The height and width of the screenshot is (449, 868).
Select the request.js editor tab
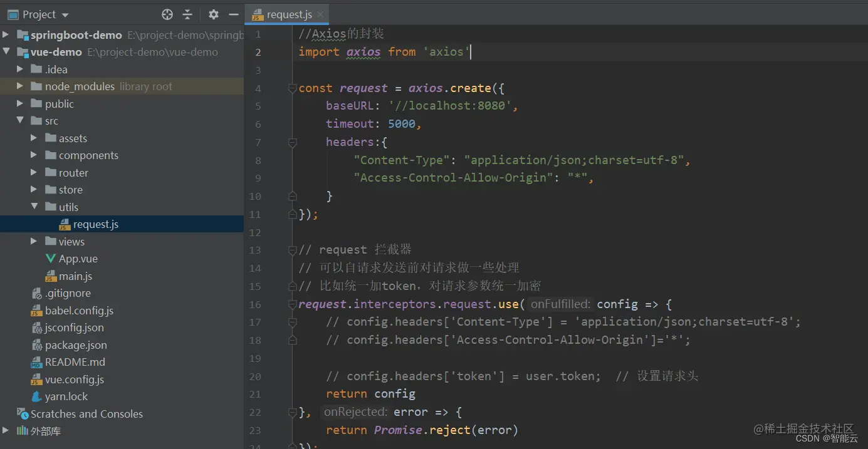288,14
